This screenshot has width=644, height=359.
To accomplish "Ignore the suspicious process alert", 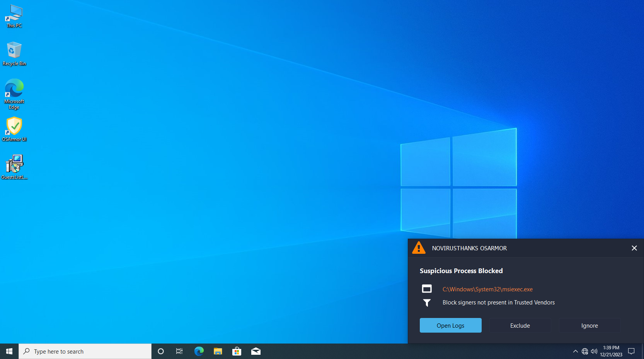I will coord(589,325).
